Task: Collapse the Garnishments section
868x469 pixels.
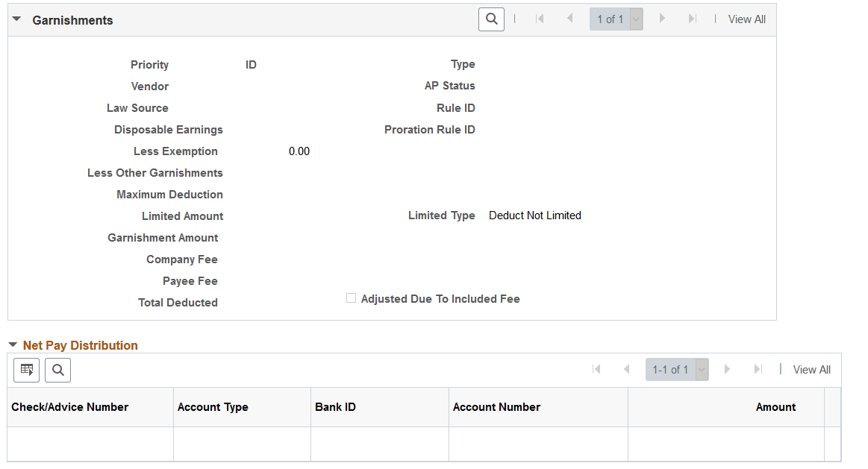Action: [x=16, y=19]
